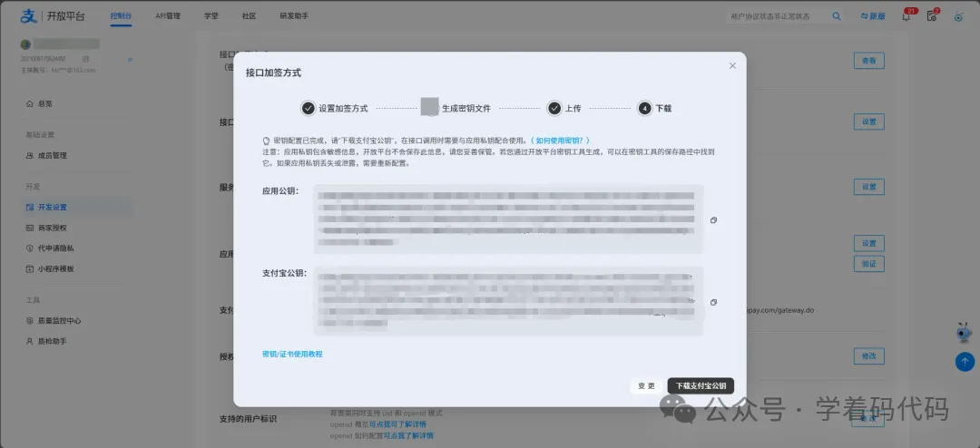Click the step 4 circle for 下载
Viewport: 980px width, 448px height.
click(x=644, y=108)
